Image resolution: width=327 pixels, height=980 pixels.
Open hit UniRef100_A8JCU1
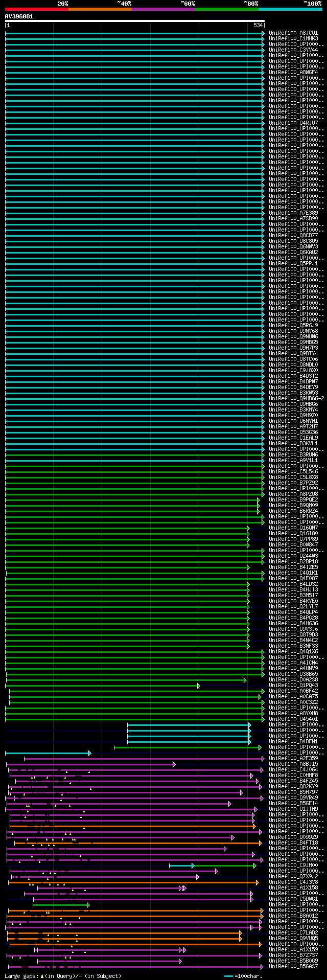(x=293, y=33)
